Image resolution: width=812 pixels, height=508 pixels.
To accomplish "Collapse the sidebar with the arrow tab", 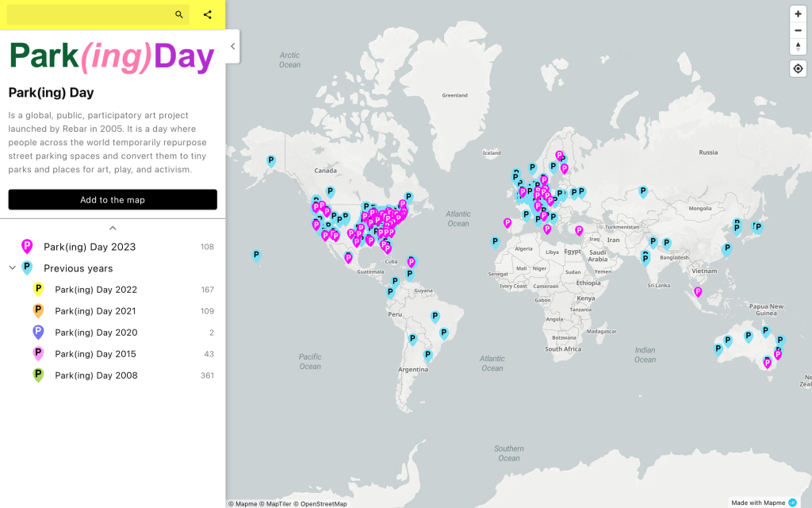I will point(232,46).
